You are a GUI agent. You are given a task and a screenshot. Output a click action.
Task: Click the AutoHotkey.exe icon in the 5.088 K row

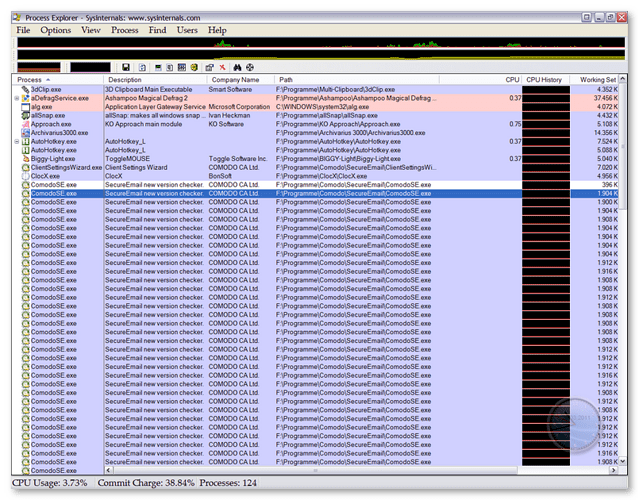[x=26, y=150]
